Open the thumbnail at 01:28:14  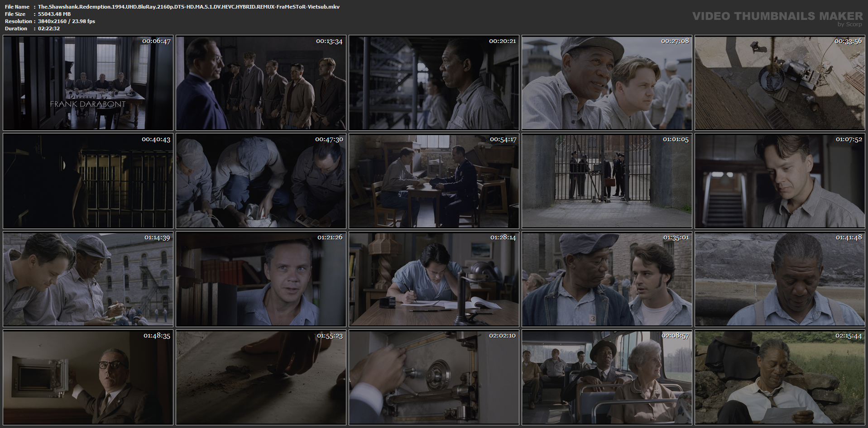point(434,279)
